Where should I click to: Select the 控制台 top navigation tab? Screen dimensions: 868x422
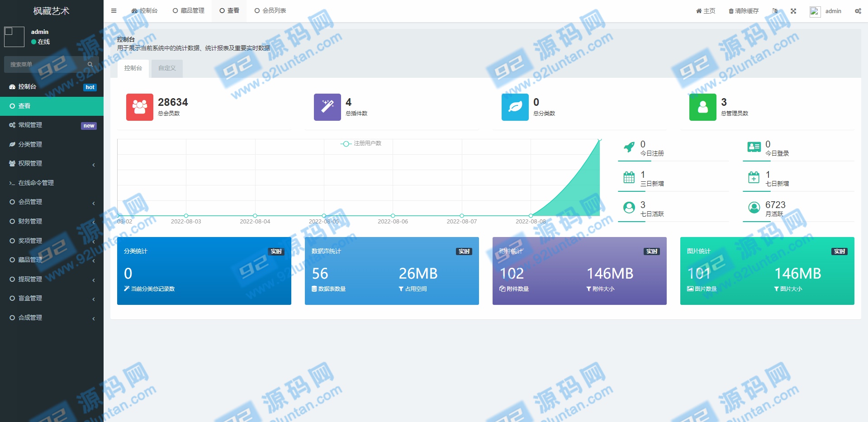[x=144, y=10]
